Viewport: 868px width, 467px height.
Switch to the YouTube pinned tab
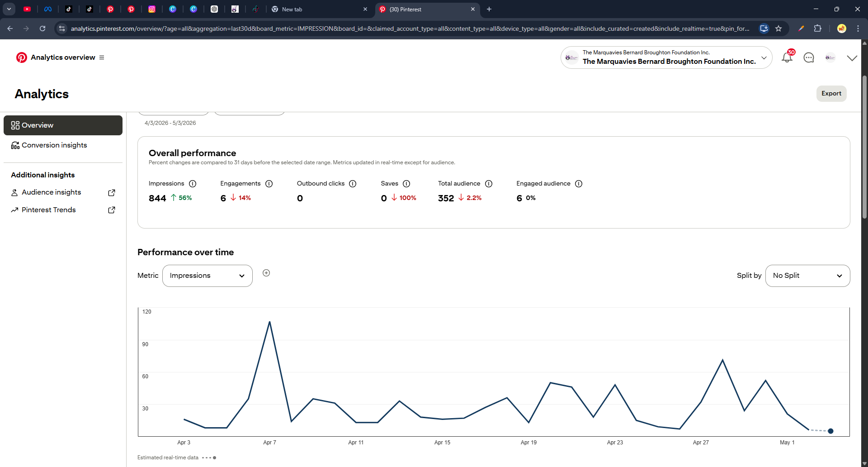27,9
